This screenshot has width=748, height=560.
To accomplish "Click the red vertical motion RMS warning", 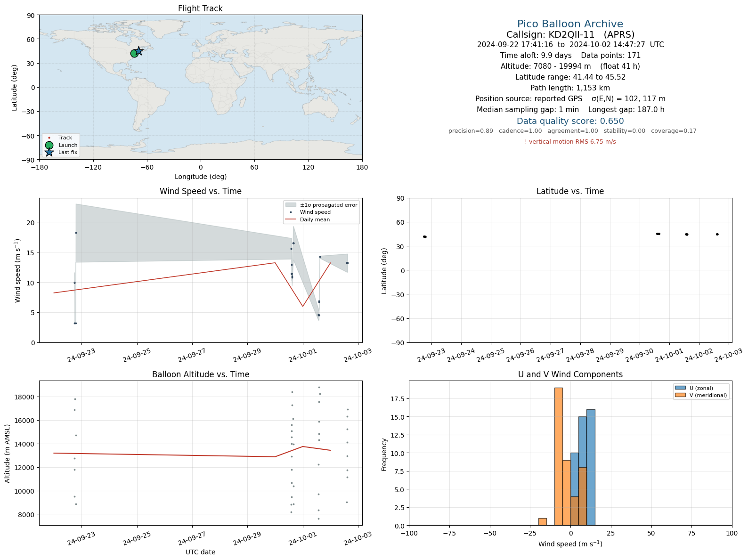I will [570, 142].
